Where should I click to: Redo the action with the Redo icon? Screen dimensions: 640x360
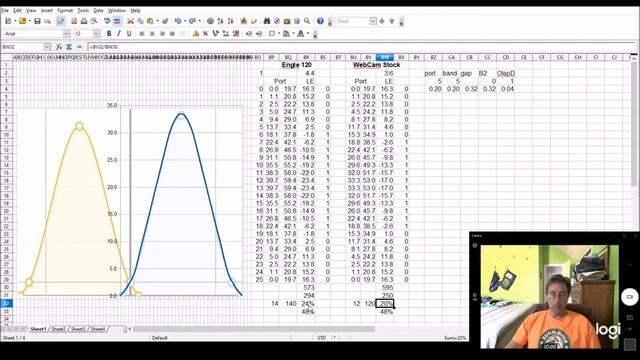[192, 21]
